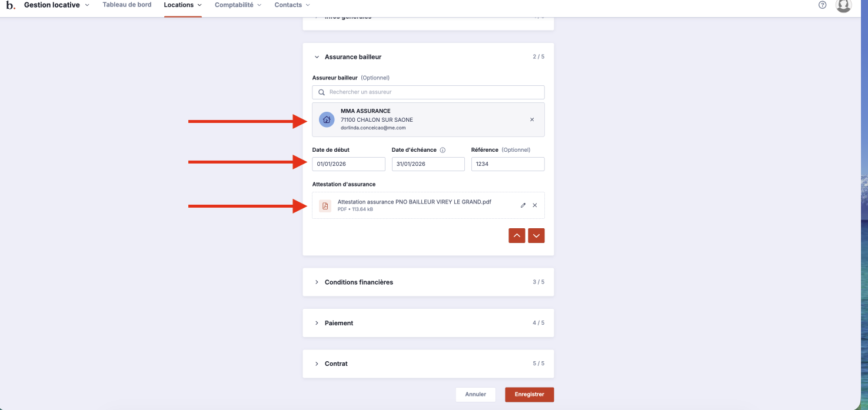The image size is (868, 410).
Task: Open the Comptabilité menu
Action: 238,5
